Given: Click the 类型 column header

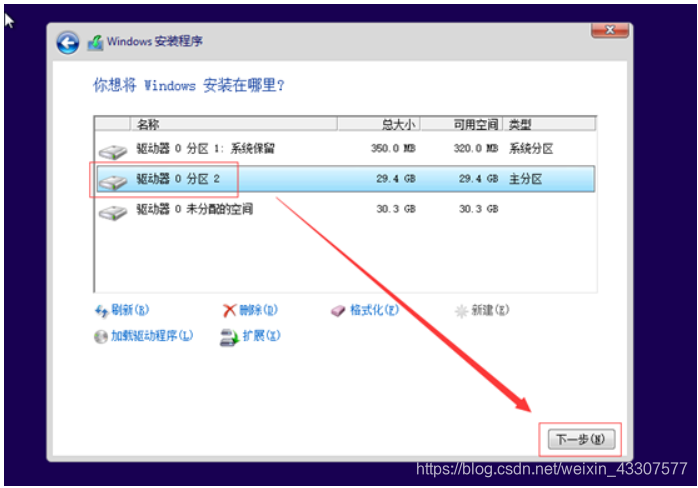Looking at the screenshot, I should [549, 124].
